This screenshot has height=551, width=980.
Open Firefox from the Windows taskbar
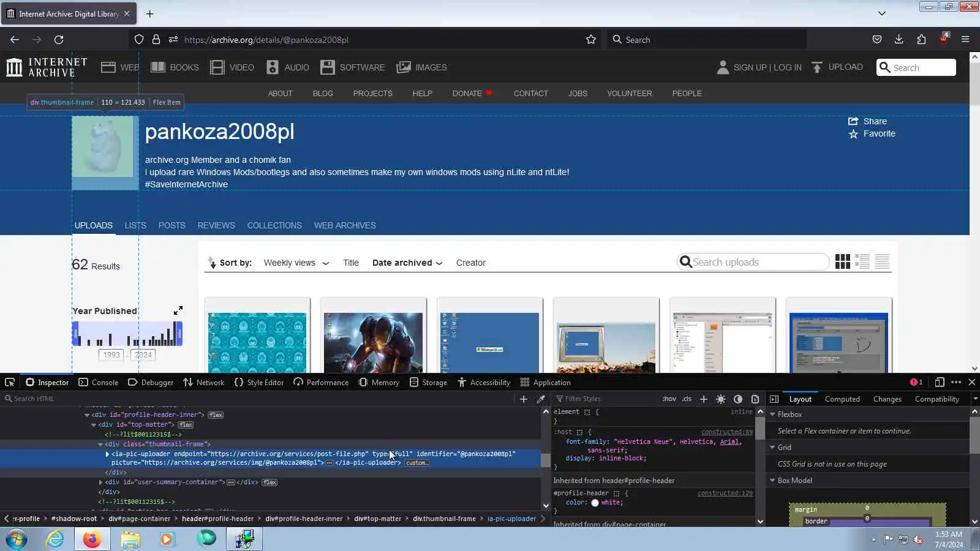pyautogui.click(x=92, y=539)
